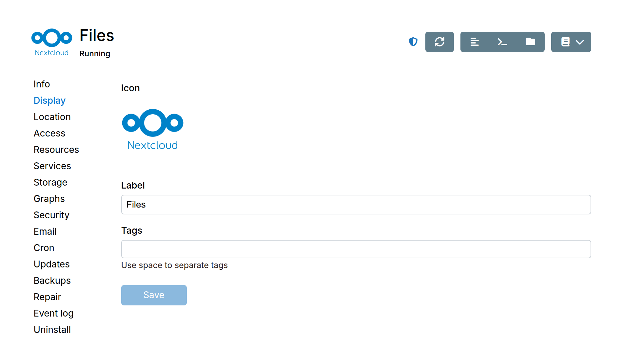This screenshot has width=622, height=364.
Task: Click into the empty Tags field
Action: point(356,249)
